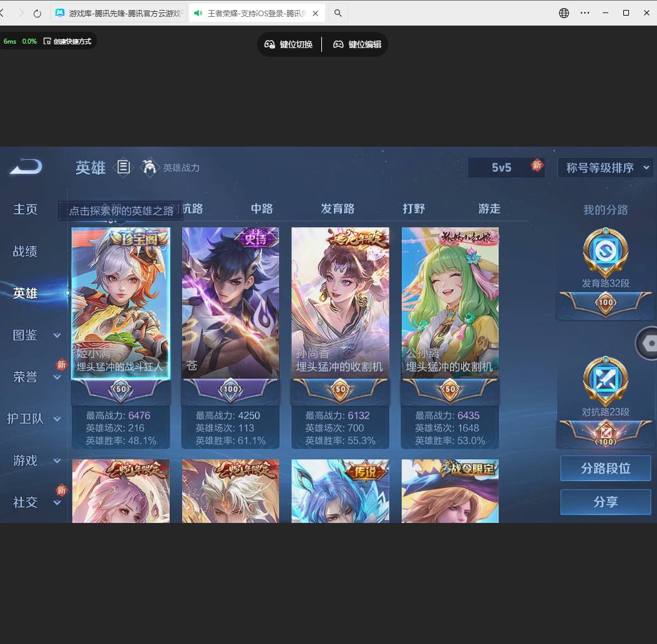657x644 pixels.
Task: Open the 称号等级排序 sorting dropdown
Action: (x=605, y=167)
